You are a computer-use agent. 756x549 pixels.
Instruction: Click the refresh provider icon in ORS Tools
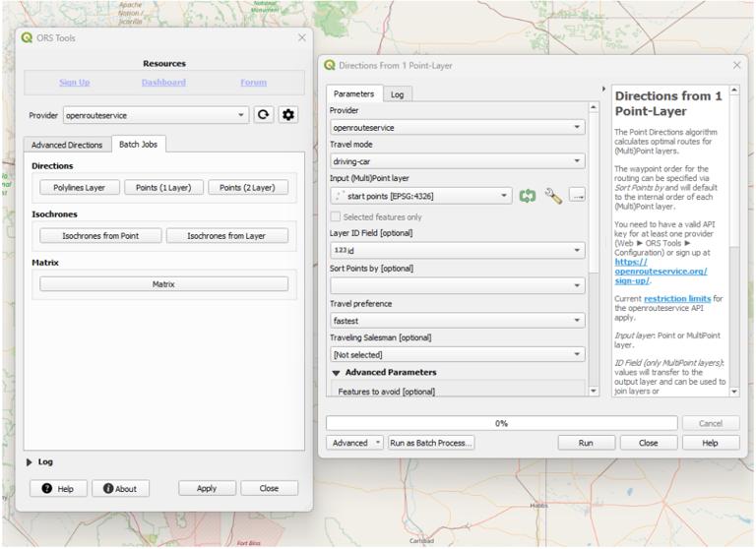[x=263, y=115]
